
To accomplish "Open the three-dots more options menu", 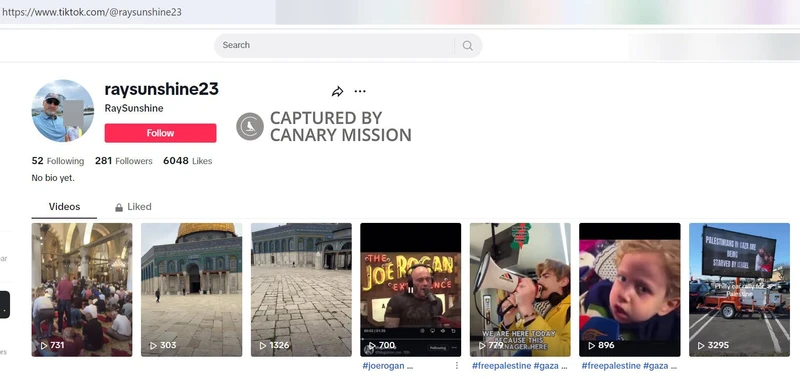I will 360,91.
